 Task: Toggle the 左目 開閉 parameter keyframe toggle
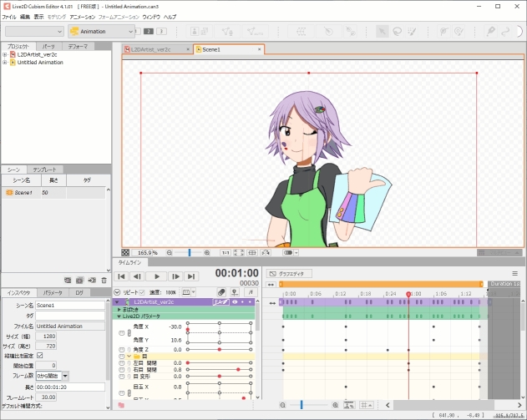click(x=122, y=363)
